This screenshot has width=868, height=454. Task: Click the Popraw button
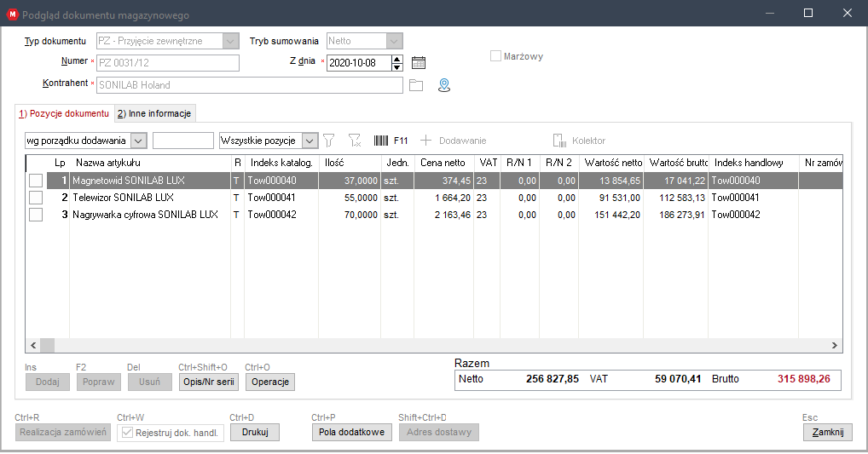tap(99, 382)
